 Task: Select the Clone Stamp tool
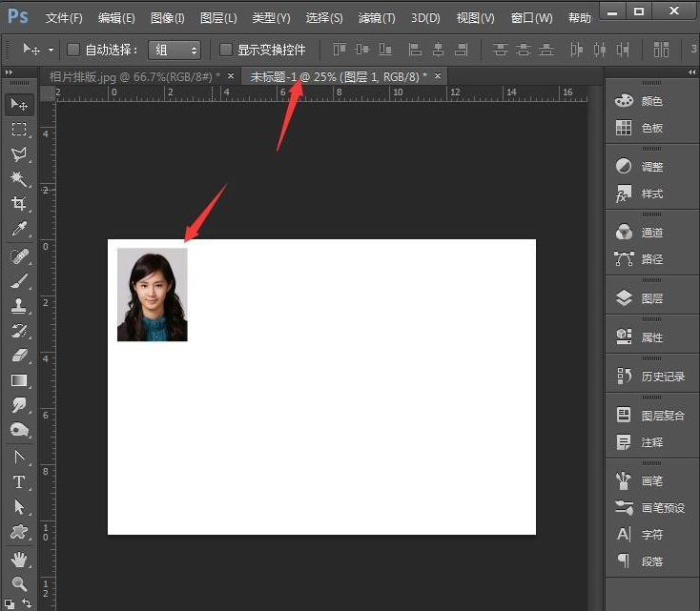click(18, 305)
